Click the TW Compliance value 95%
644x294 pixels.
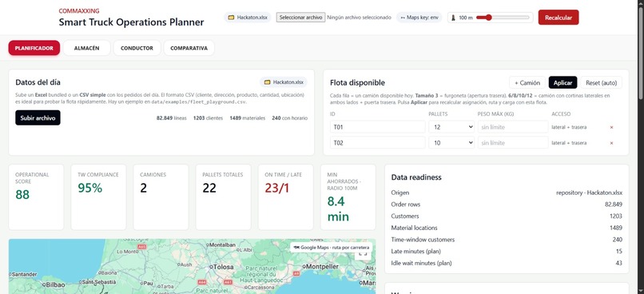coord(90,188)
